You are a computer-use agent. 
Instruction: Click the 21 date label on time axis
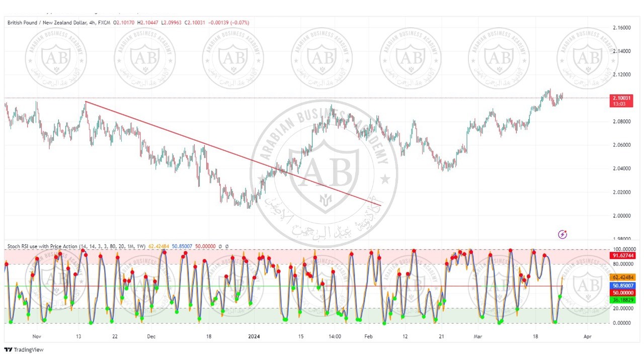point(441,336)
